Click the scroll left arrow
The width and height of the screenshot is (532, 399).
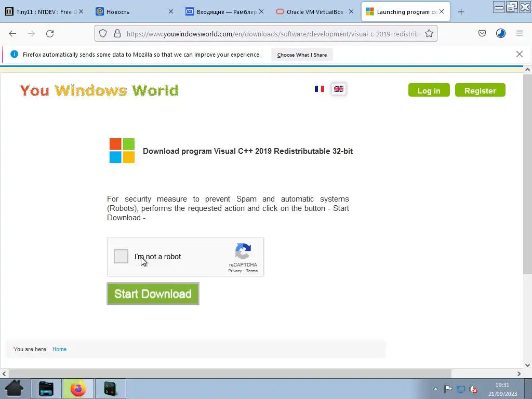tap(4, 374)
